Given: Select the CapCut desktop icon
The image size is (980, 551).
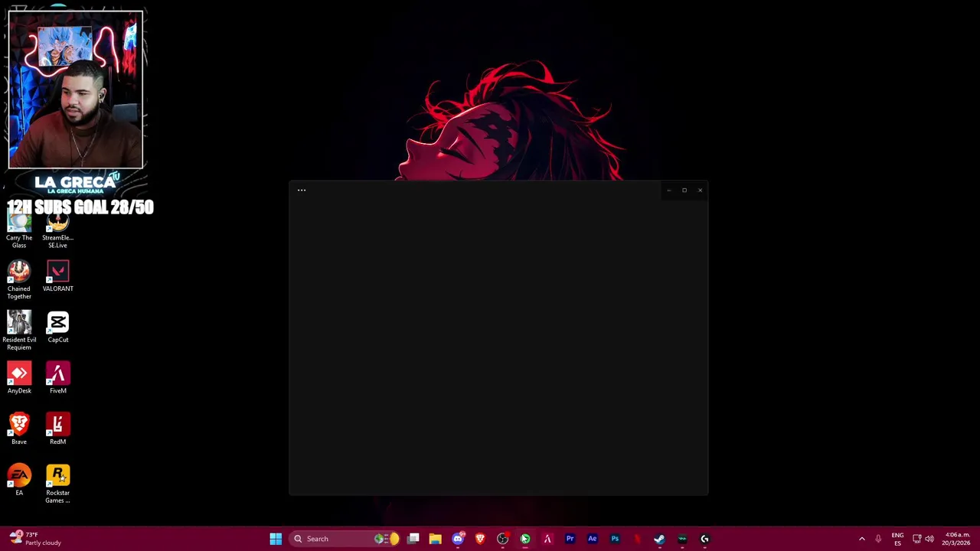Looking at the screenshot, I should tap(57, 328).
